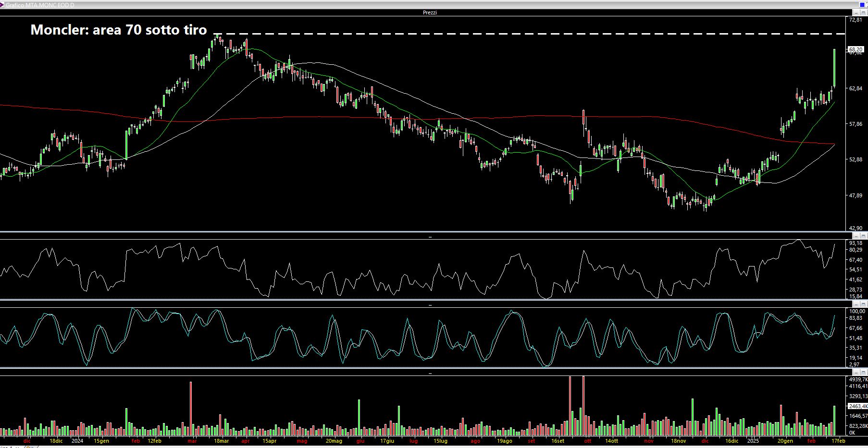Click the 62,84 price axis value
This screenshot has width=868, height=448.
pyautogui.click(x=856, y=88)
